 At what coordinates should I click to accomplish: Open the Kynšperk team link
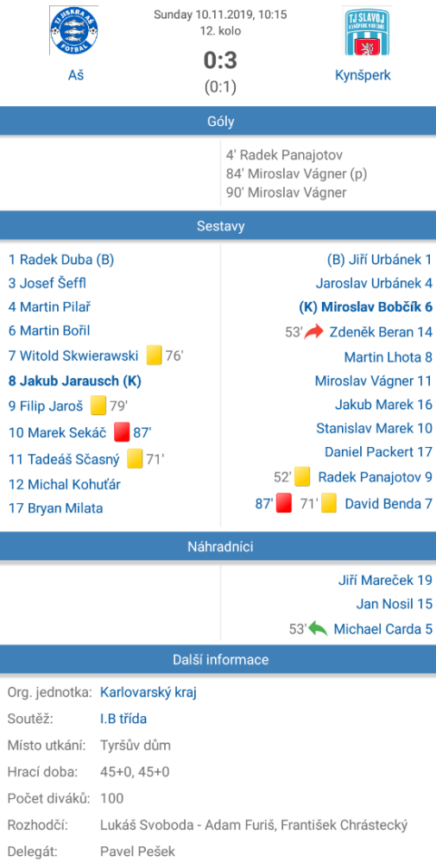tap(363, 75)
